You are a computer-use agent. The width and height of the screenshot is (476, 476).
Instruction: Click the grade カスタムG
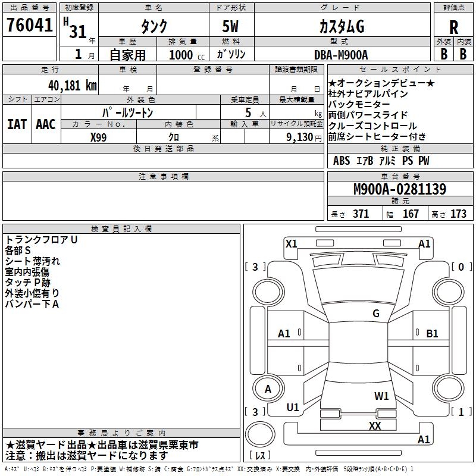pyautogui.click(x=342, y=26)
